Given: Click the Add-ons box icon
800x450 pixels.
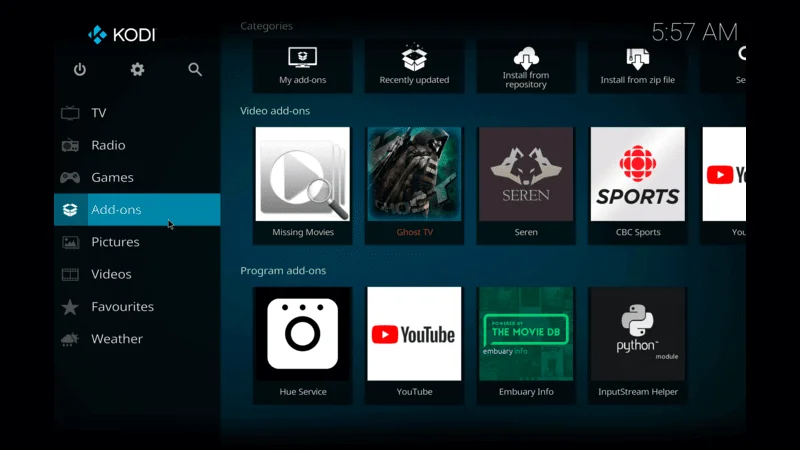Looking at the screenshot, I should pos(70,210).
